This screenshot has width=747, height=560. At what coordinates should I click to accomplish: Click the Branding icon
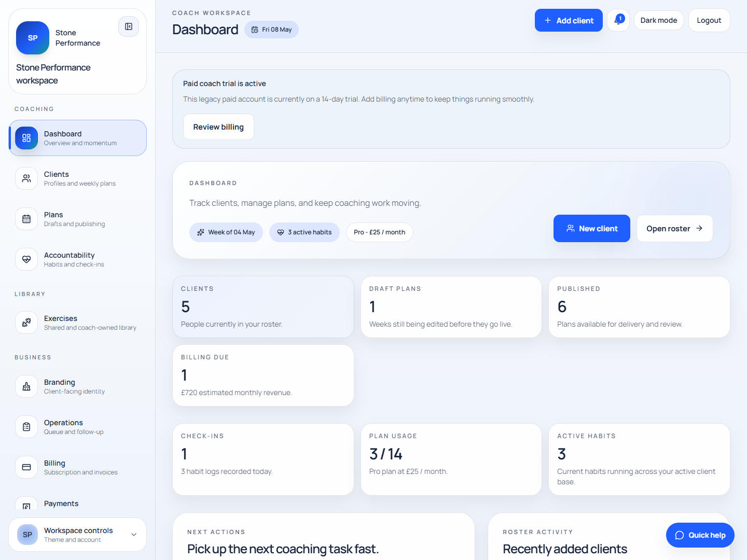(x=26, y=386)
